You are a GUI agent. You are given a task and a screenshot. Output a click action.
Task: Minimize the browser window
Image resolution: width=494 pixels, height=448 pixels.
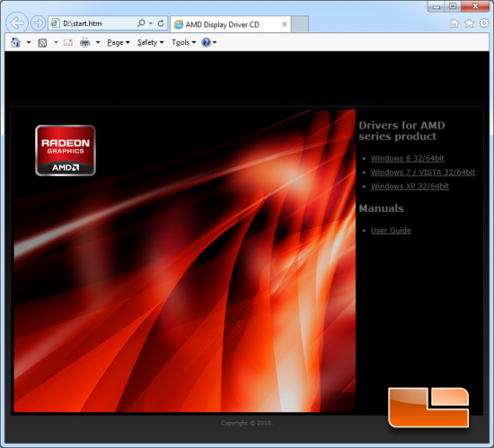click(436, 6)
